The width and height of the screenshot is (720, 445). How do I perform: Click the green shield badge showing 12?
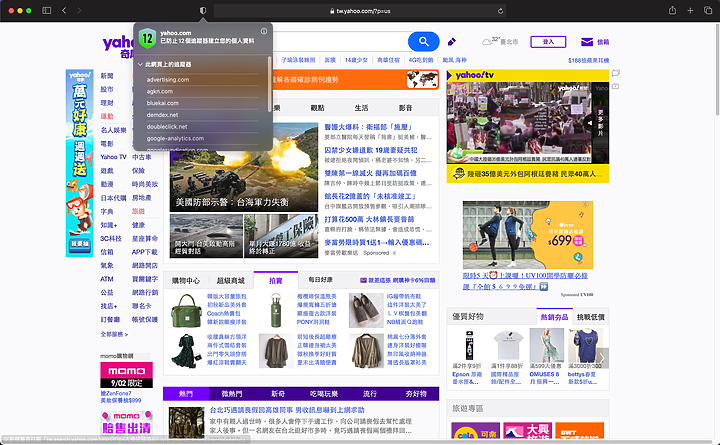pyautogui.click(x=147, y=38)
